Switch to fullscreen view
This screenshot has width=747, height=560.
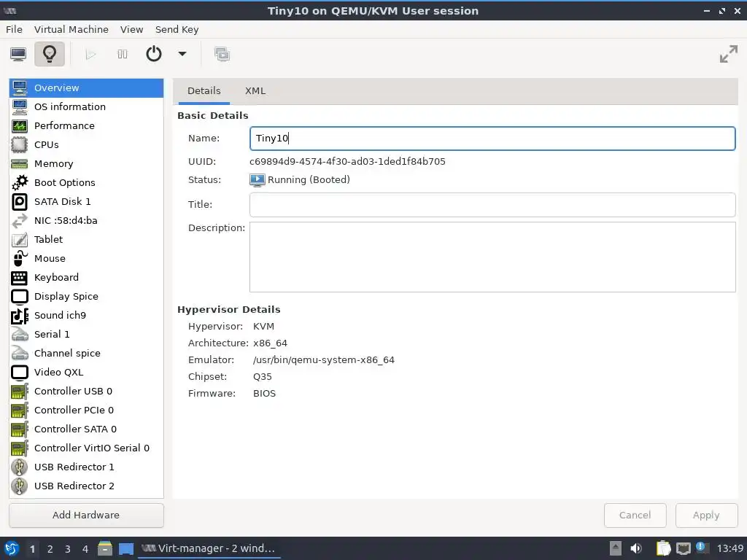[x=729, y=54]
